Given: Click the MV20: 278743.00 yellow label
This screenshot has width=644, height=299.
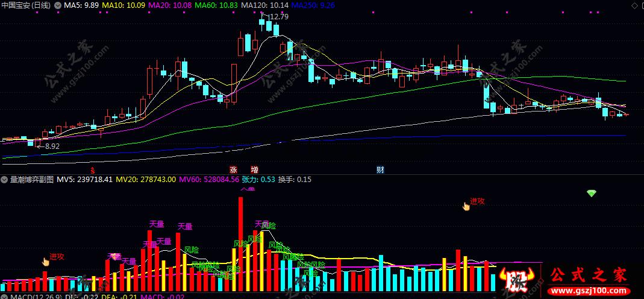Looking at the screenshot, I should [x=146, y=180].
